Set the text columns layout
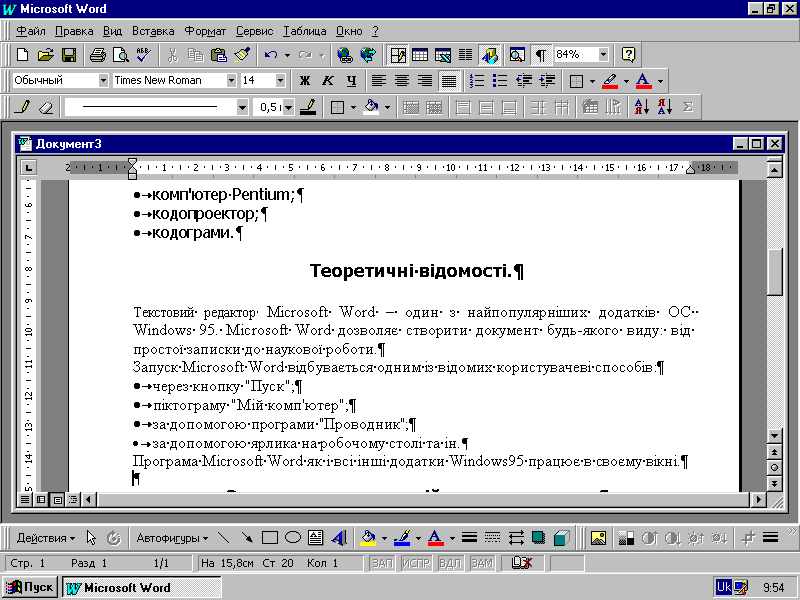The image size is (800, 600). [x=465, y=54]
